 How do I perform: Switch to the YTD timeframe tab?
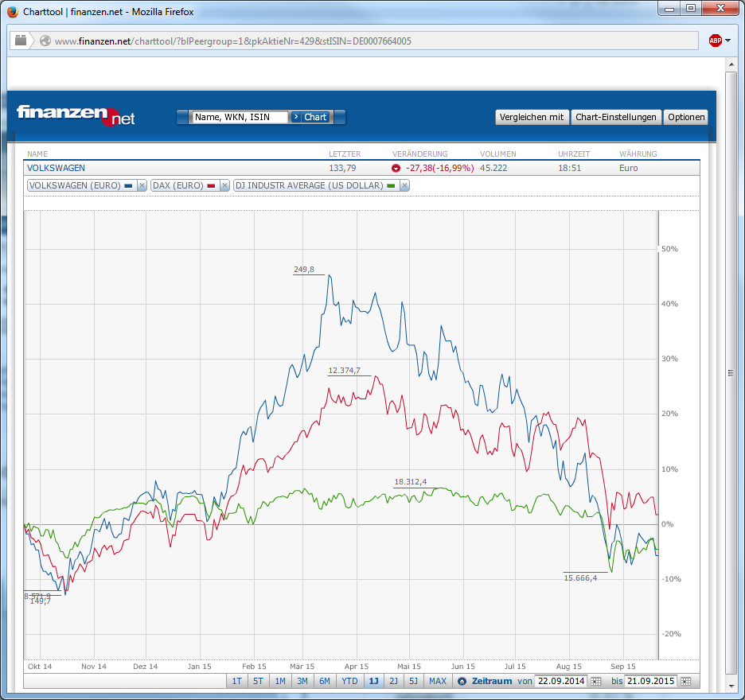click(349, 681)
